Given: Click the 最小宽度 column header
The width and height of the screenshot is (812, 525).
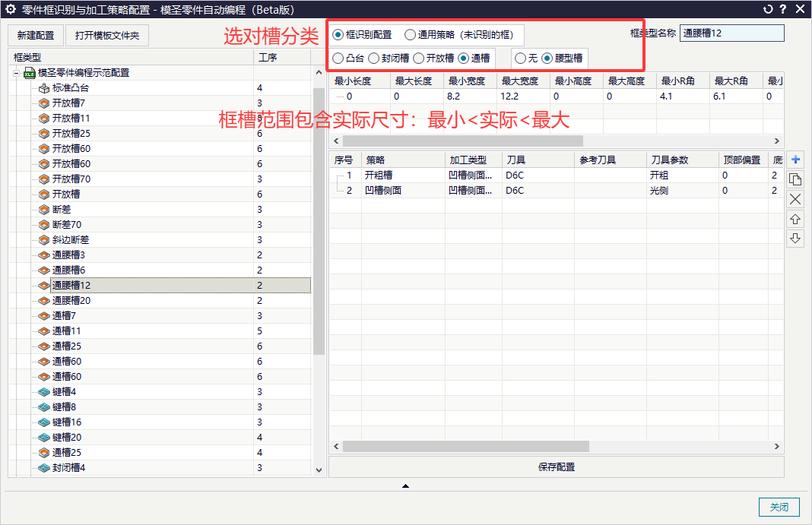Looking at the screenshot, I should [470, 81].
